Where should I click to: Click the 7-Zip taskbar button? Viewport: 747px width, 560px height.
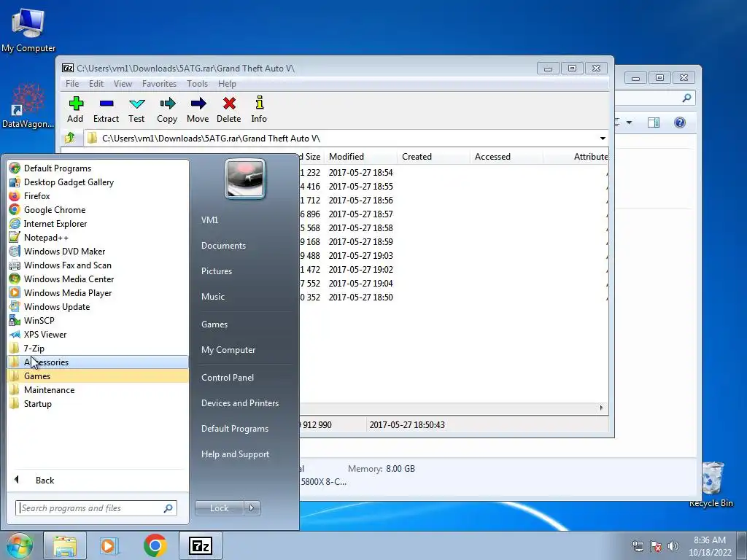coord(201,545)
